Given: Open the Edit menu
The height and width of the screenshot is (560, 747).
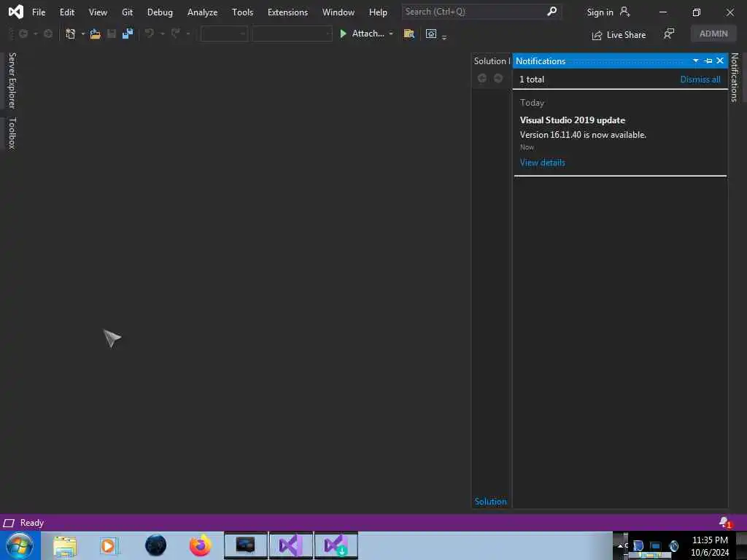Looking at the screenshot, I should (67, 12).
